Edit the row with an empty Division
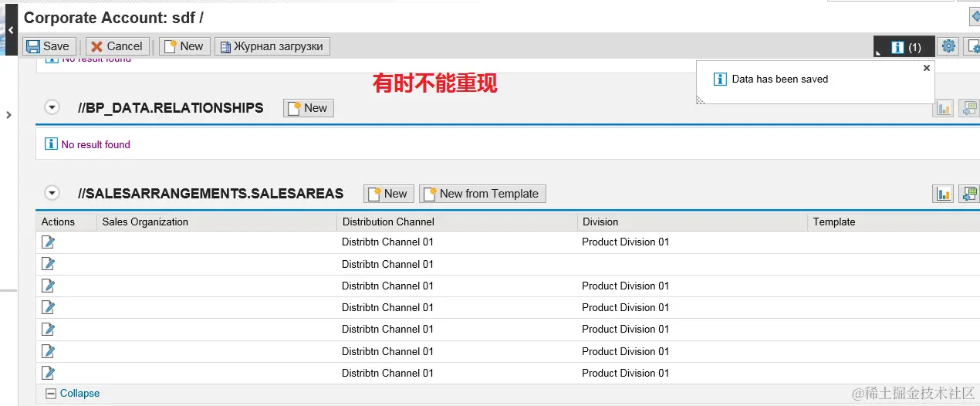980x406 pixels. point(49,264)
